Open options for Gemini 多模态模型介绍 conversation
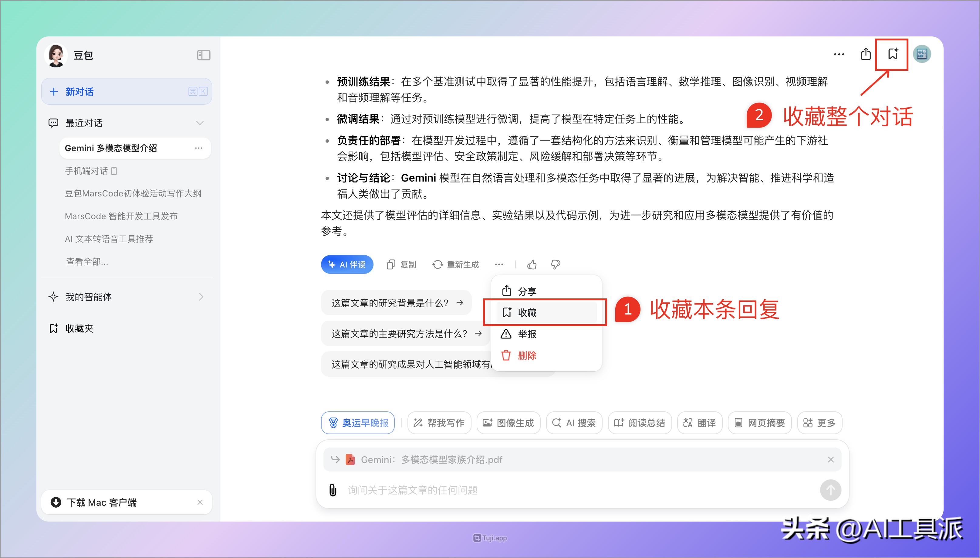Viewport: 980px width, 558px height. 198,148
